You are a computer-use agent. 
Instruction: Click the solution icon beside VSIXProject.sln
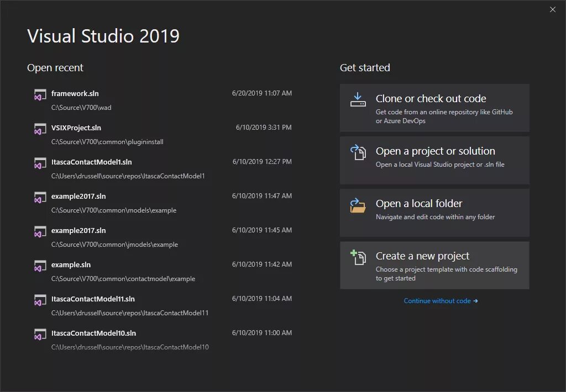(x=40, y=129)
